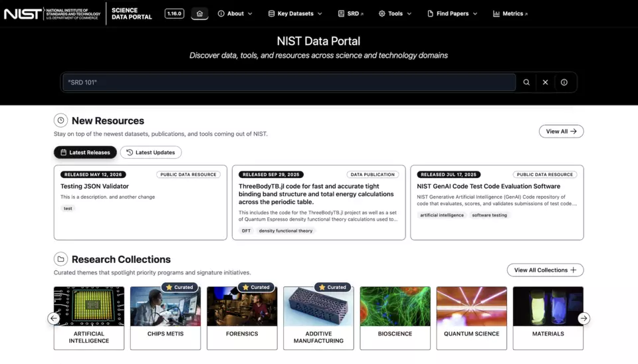Image resolution: width=638 pixels, height=364 pixels.
Task: Open the Bioscience collection
Action: [x=395, y=318]
